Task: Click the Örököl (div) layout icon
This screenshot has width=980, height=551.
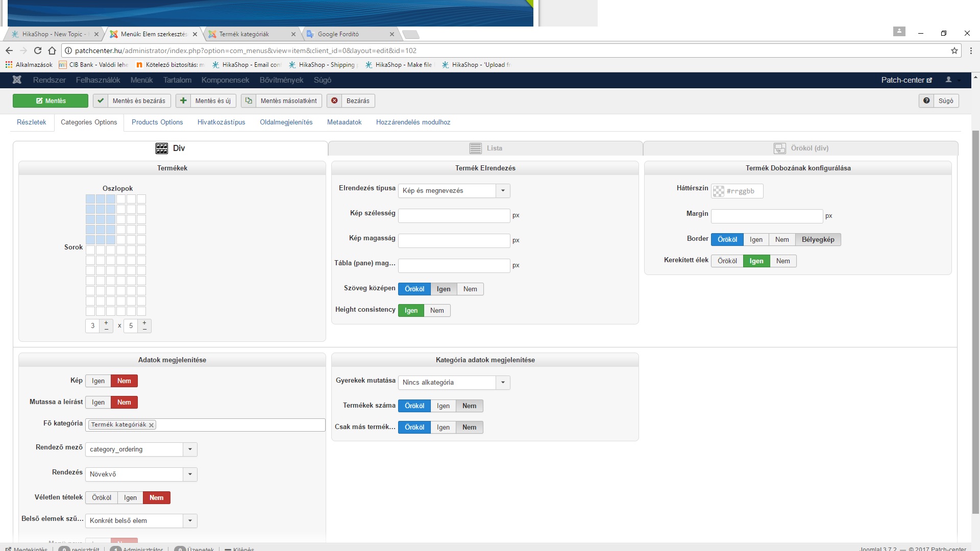Action: tap(779, 148)
